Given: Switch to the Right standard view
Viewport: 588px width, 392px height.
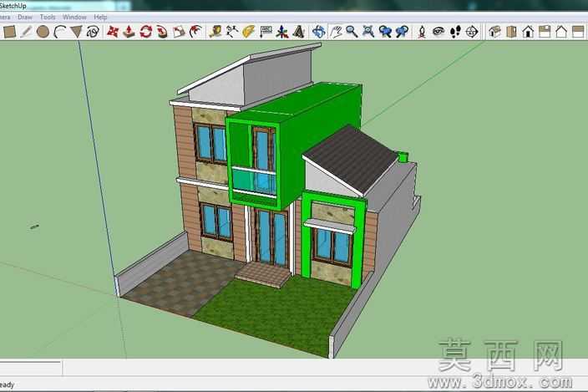Looking at the screenshot, I should tap(545, 32).
